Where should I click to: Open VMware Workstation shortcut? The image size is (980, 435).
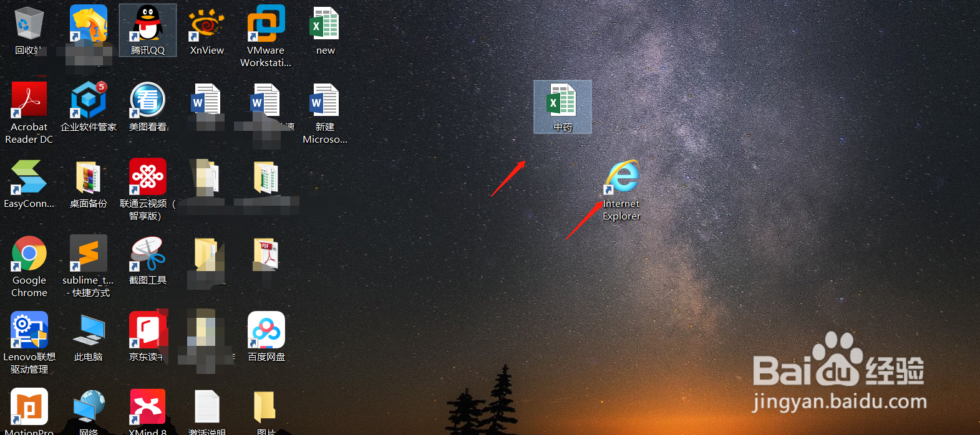tap(266, 36)
